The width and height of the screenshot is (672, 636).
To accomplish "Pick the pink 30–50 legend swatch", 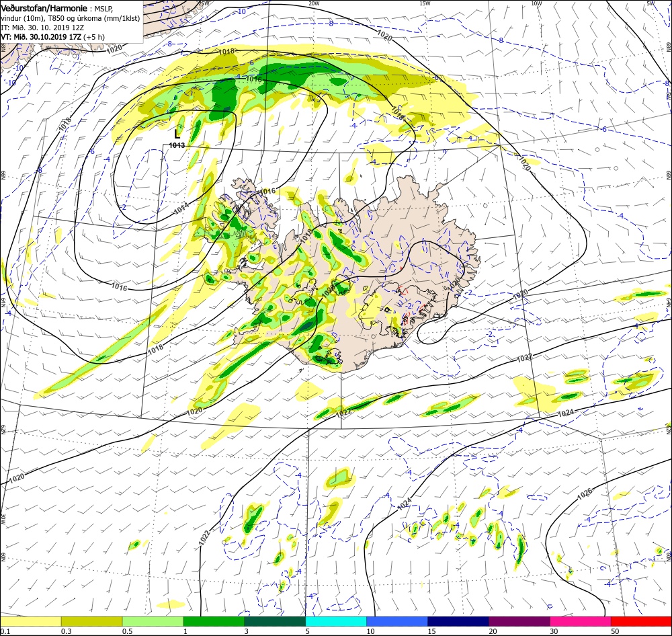I will [581, 621].
